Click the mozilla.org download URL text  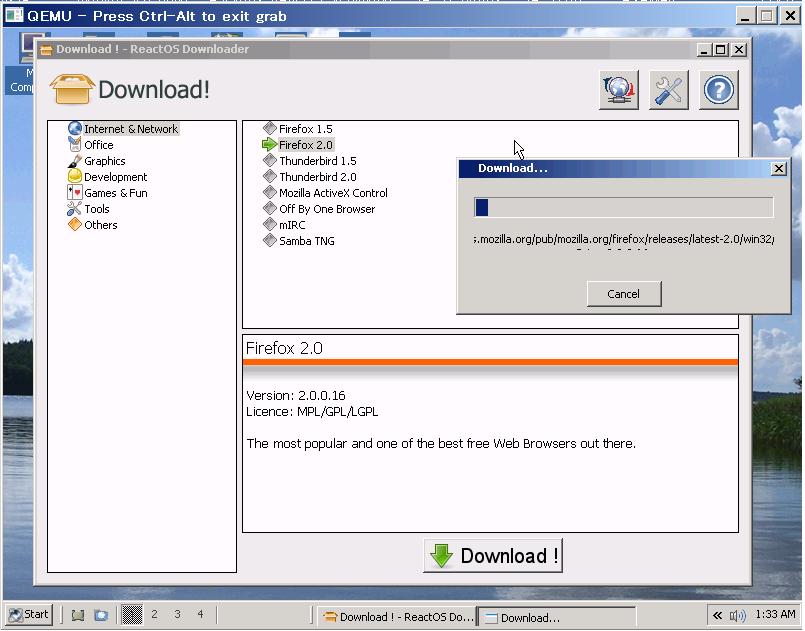(624, 239)
